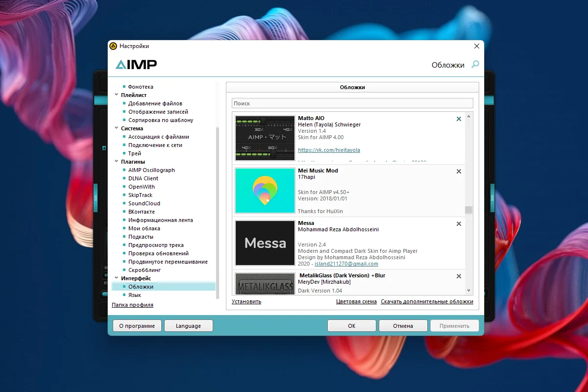Select Отображение записей in the tree

158,112
